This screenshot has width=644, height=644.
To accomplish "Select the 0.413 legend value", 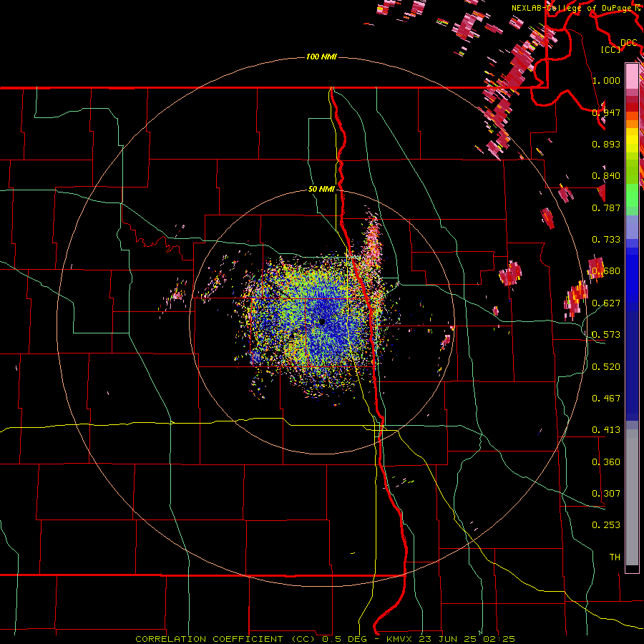I will pyautogui.click(x=606, y=430).
